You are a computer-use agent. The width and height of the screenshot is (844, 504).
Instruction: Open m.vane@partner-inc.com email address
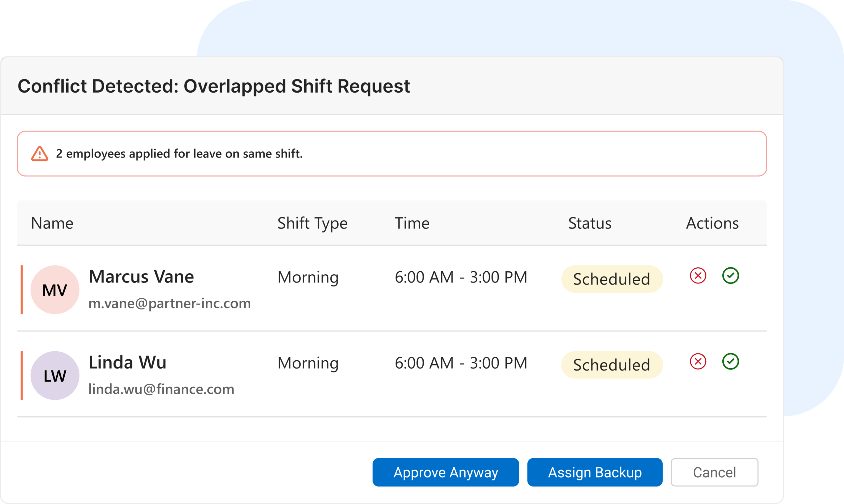(169, 303)
